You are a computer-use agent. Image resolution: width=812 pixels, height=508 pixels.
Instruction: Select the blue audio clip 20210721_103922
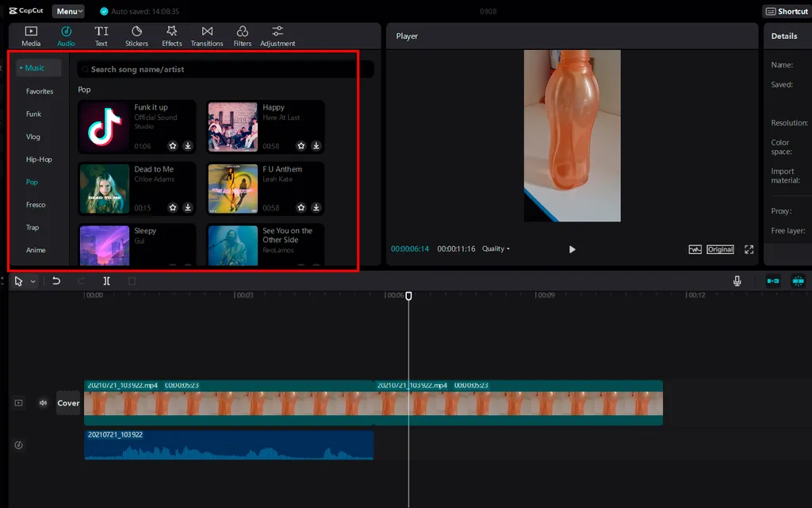point(229,444)
